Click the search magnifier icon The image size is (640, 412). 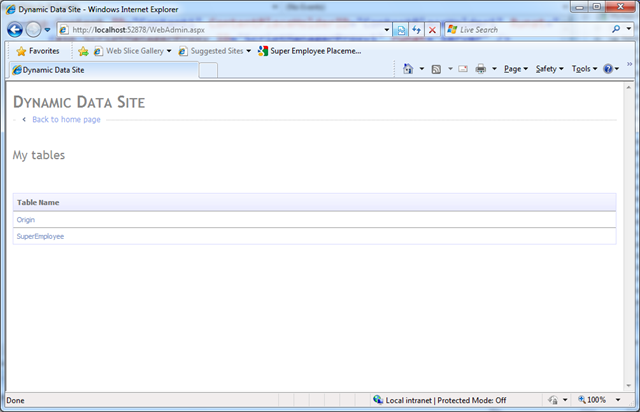(x=614, y=30)
